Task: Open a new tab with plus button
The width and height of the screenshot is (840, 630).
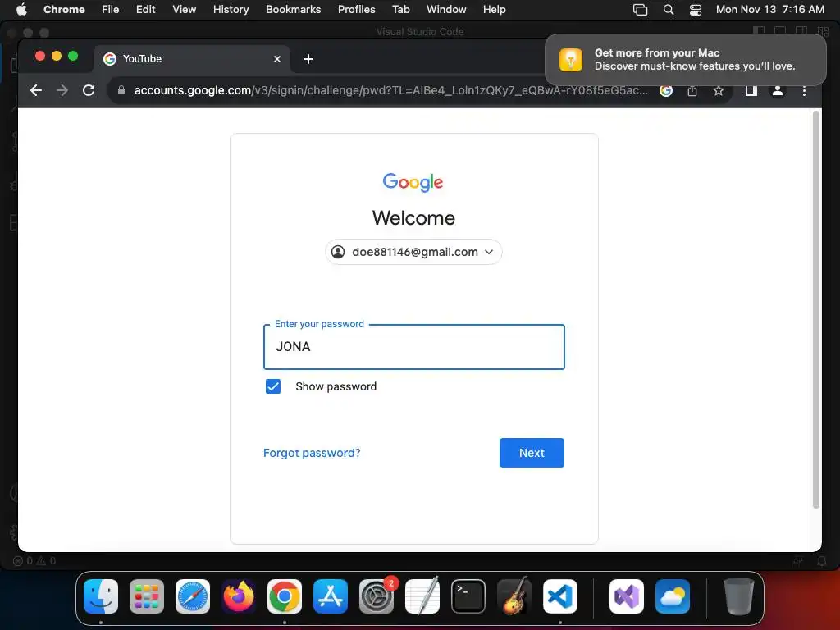Action: click(x=308, y=59)
